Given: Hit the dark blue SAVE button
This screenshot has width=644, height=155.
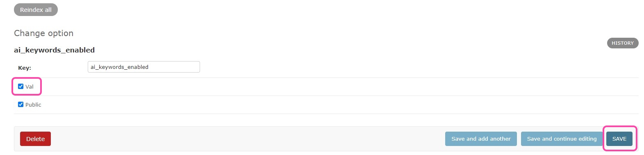Looking at the screenshot, I should (619, 139).
